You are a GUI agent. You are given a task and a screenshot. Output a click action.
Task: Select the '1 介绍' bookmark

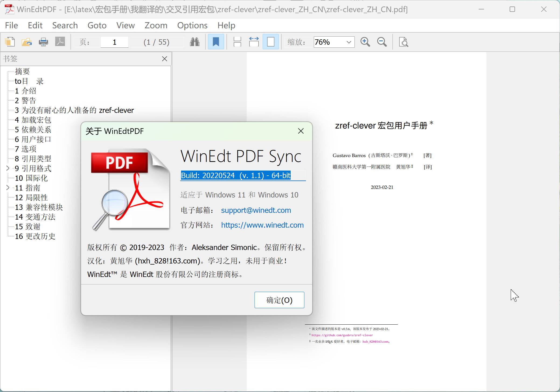(25, 91)
